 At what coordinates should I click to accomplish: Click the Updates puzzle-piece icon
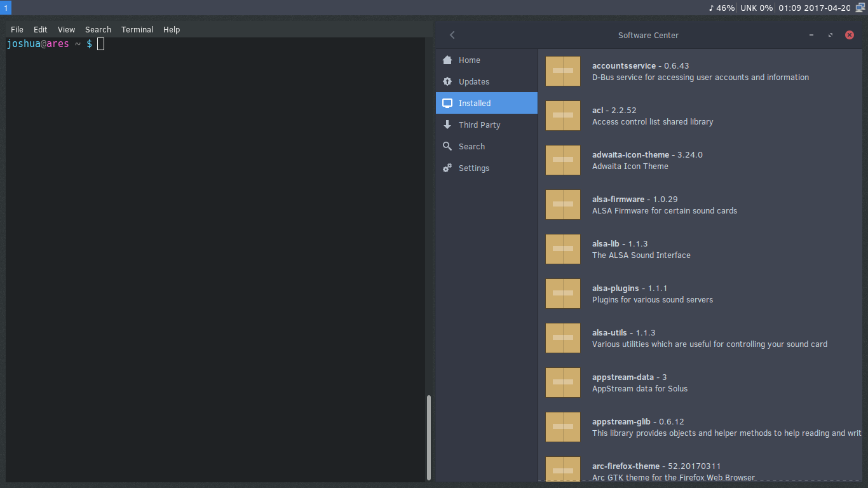[x=447, y=81]
